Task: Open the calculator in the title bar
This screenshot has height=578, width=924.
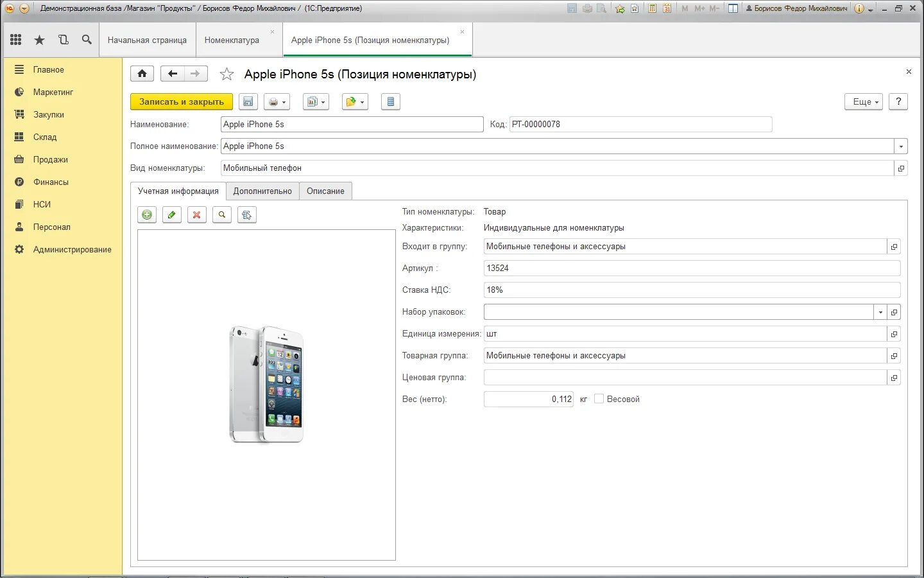Action: pyautogui.click(x=652, y=8)
